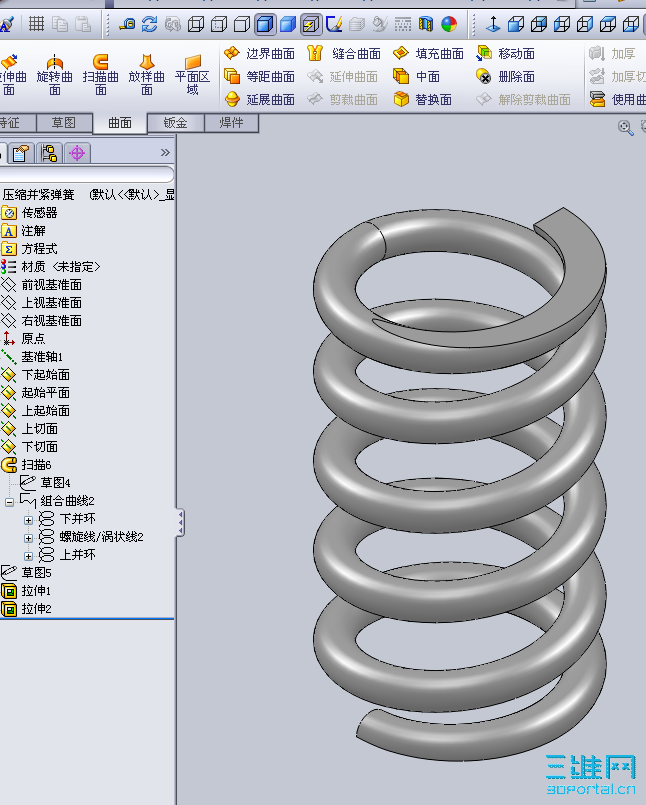Expand the panel tabs chevron
Viewport: 646px width, 805px height.
(165, 152)
